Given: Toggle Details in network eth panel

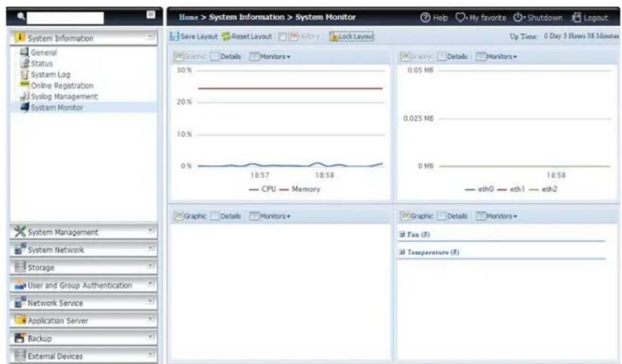Looking at the screenshot, I should (x=453, y=56).
